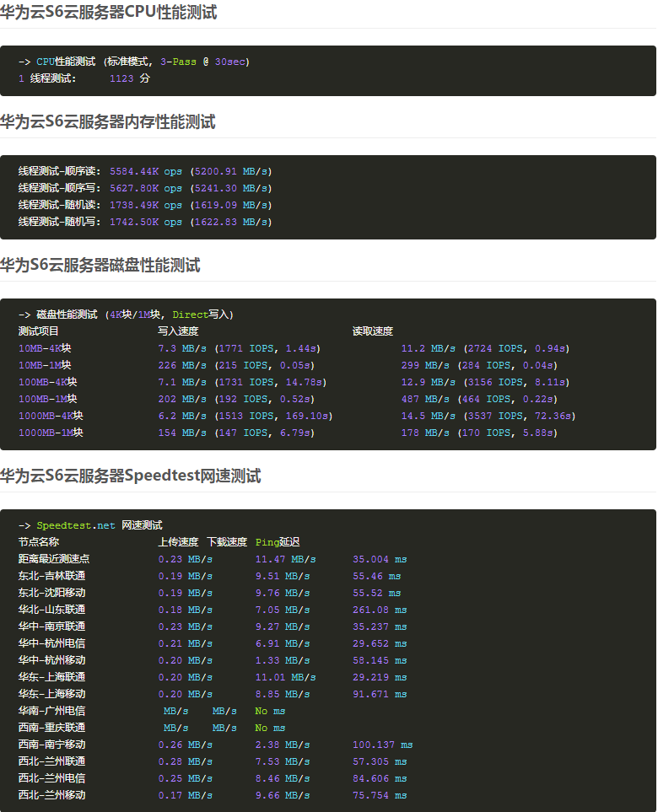
Task: Click the 写入速度 column header
Action: pyautogui.click(x=178, y=331)
